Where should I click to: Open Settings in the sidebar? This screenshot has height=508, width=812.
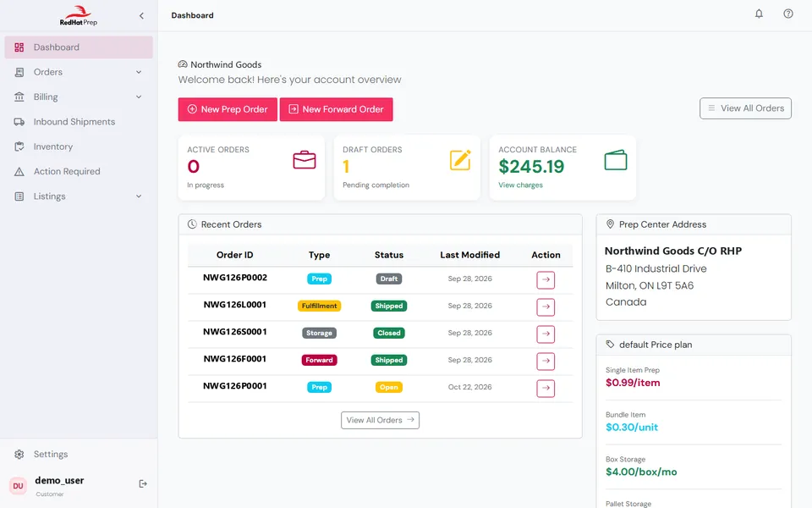pos(79,454)
